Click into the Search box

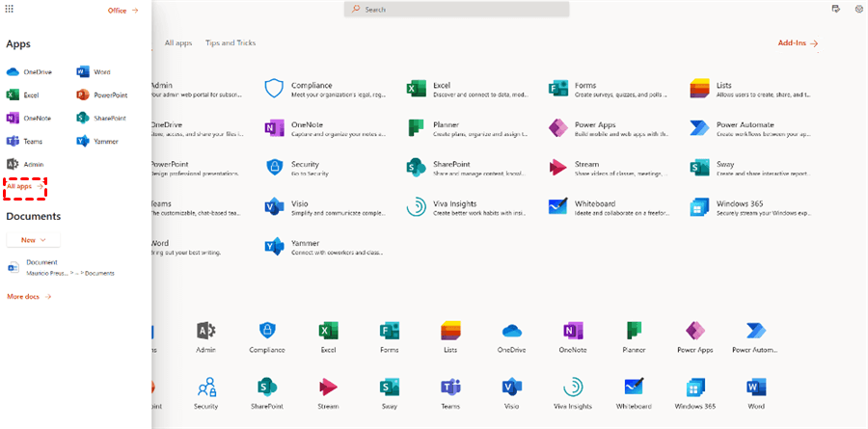point(457,10)
